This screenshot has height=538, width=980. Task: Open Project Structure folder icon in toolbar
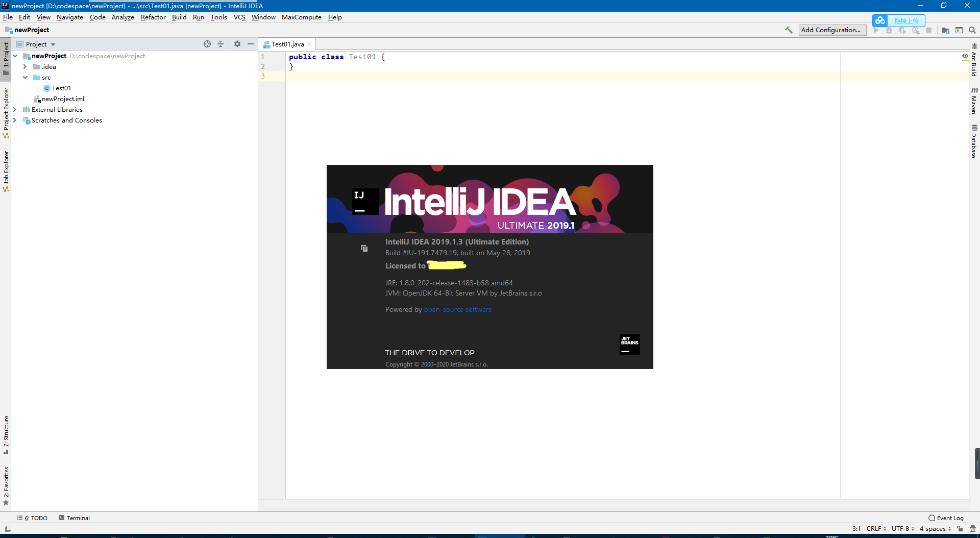point(945,30)
